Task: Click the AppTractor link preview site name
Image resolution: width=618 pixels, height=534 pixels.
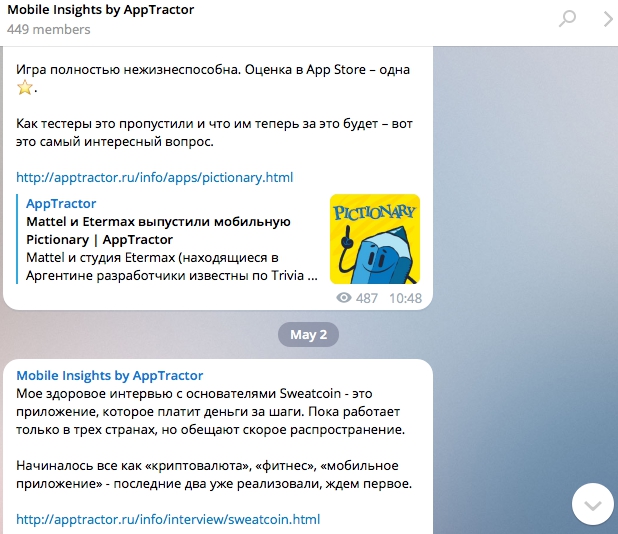Action: 61,203
